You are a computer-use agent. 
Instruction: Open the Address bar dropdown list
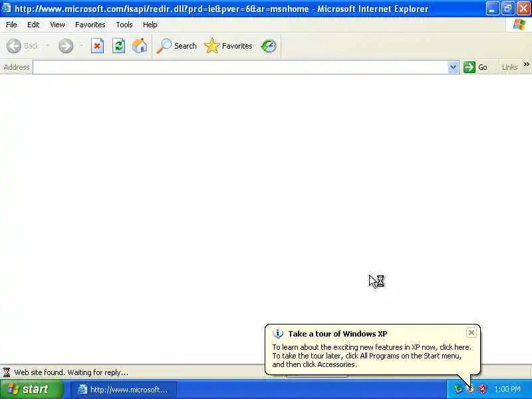coord(453,67)
